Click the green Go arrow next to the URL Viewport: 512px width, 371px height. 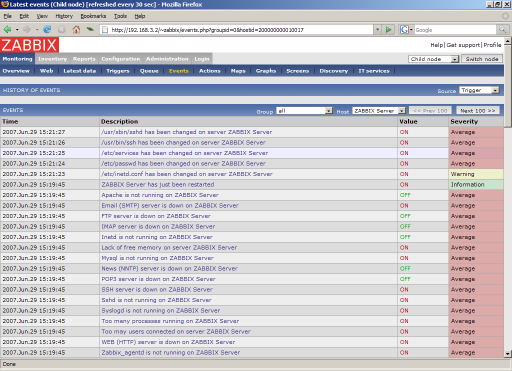(388, 30)
